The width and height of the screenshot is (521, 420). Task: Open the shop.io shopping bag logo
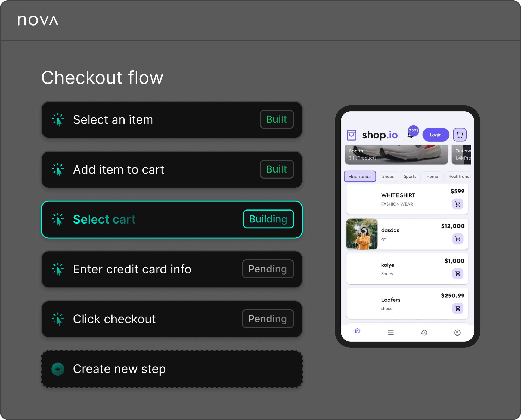coord(351,135)
